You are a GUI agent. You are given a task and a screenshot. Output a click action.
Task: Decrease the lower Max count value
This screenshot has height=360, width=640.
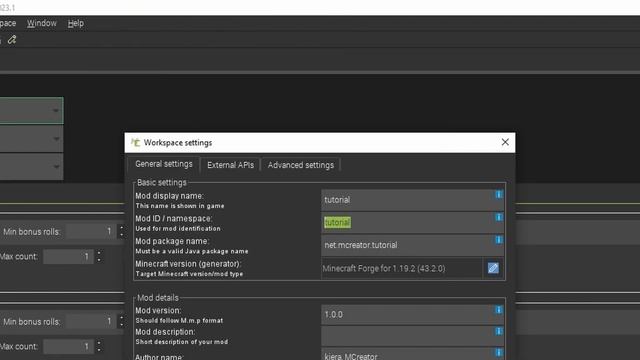(x=99, y=349)
